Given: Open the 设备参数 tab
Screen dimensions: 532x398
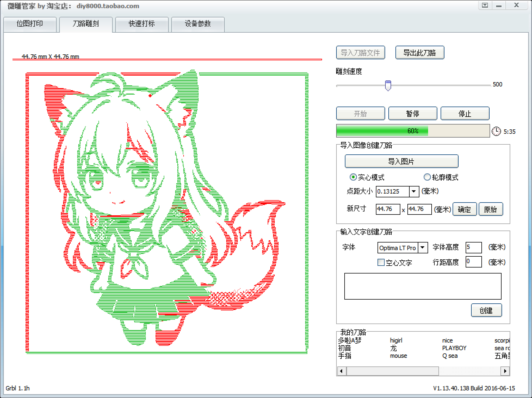Looking at the screenshot, I should [198, 24].
